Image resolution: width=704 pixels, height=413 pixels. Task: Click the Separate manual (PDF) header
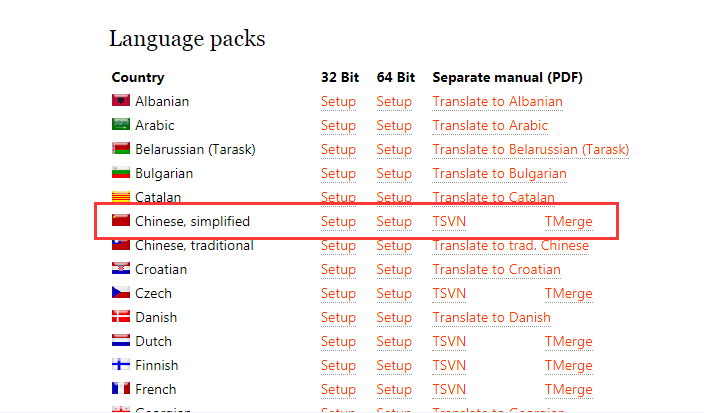click(x=507, y=77)
